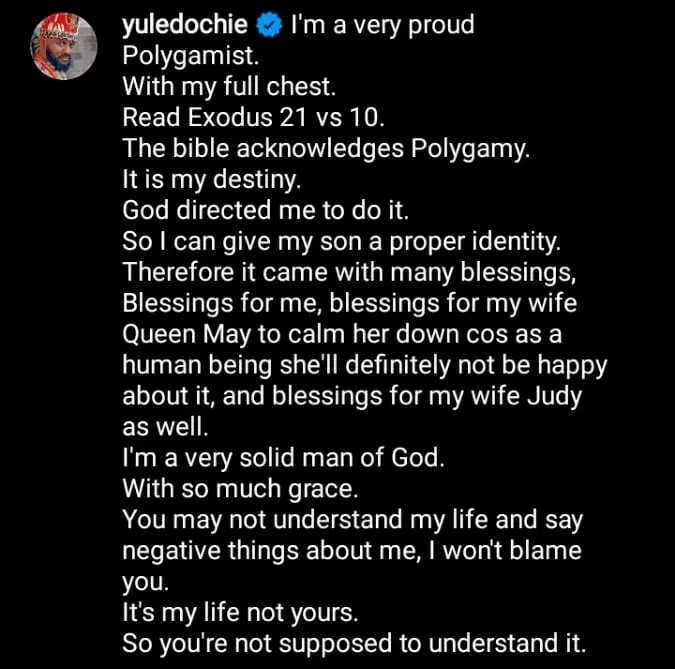Select the word "Polygamist." in the caption
This screenshot has height=669, width=675.
191,56
